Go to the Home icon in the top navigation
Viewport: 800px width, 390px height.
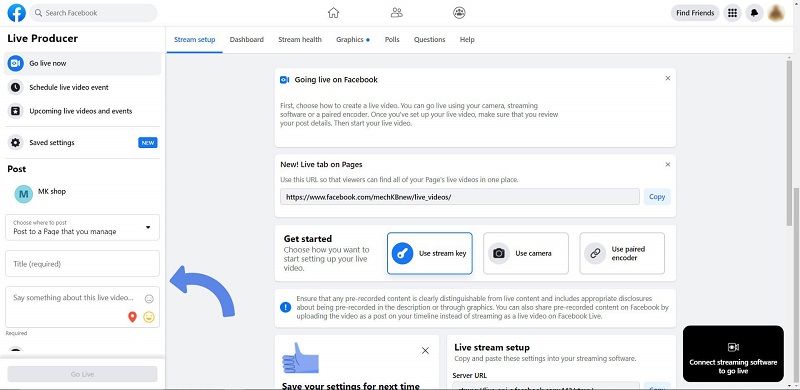pos(333,13)
